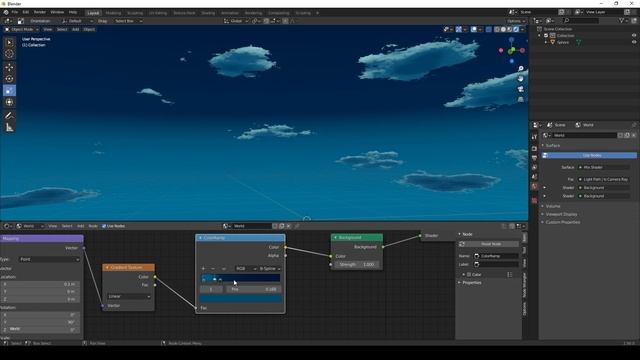Expand the Custom Properties panel
This screenshot has height=360, width=640.
coord(562,222)
